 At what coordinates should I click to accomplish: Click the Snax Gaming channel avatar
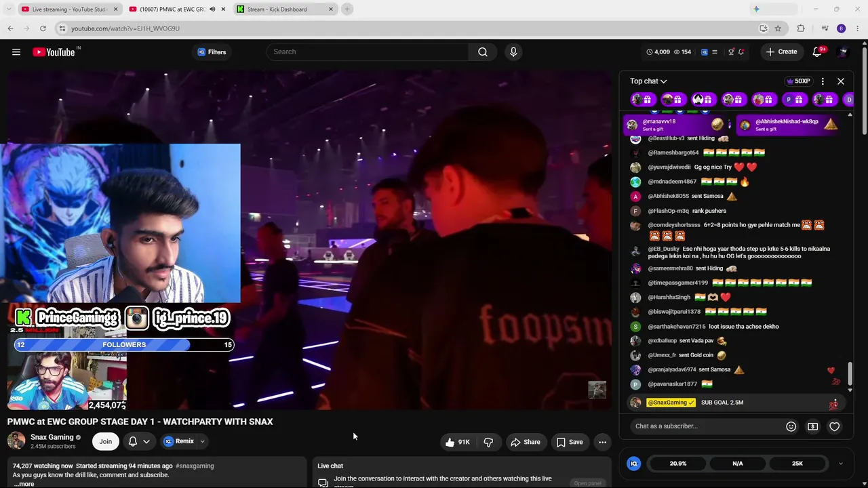coord(16,441)
